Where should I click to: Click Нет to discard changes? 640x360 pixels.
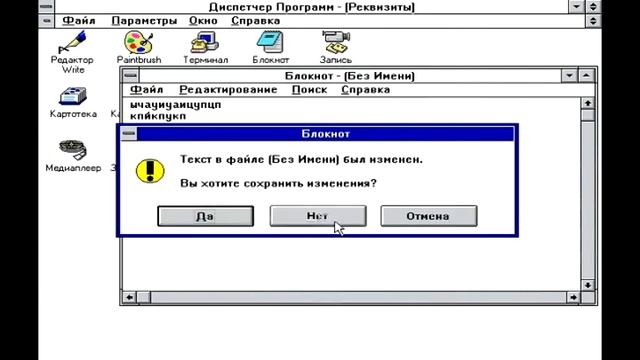[318, 216]
